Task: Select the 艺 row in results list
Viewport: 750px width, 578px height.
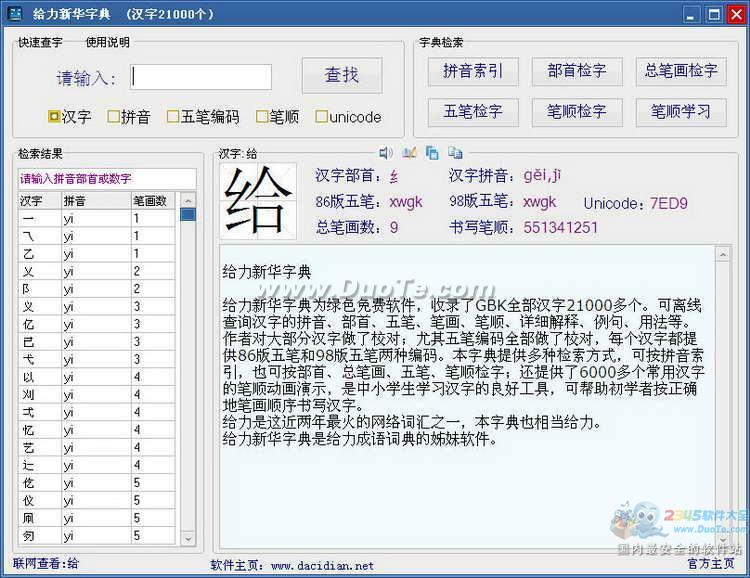Action: [x=97, y=448]
